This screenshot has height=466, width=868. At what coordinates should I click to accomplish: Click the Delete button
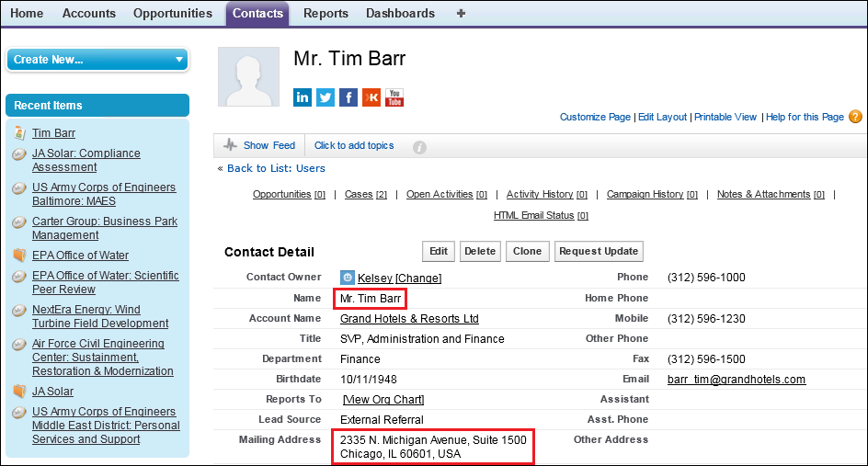tap(480, 251)
